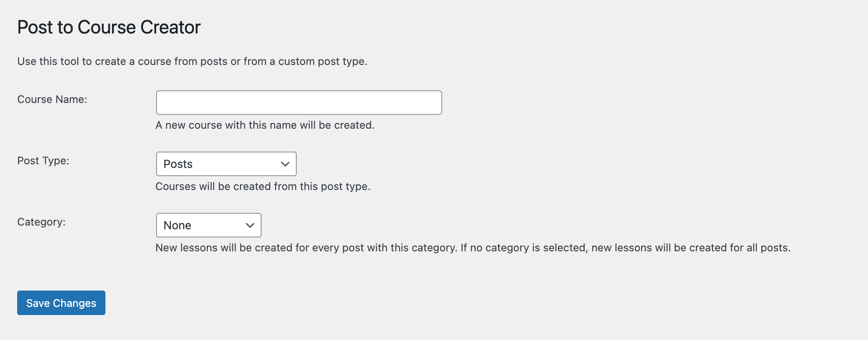The height and width of the screenshot is (340, 868).
Task: Open the Category dropdown showing None
Action: [x=208, y=225]
